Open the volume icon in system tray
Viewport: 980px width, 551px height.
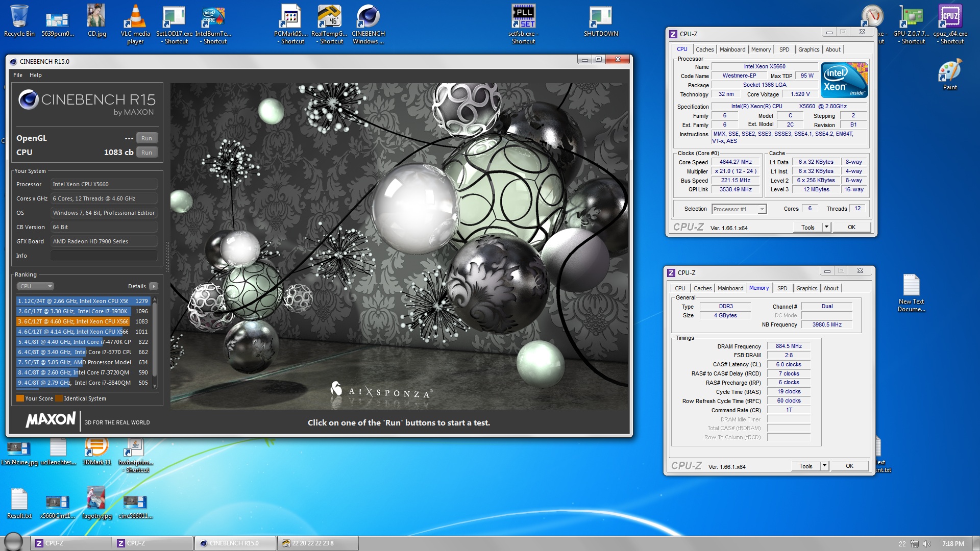pyautogui.click(x=927, y=544)
